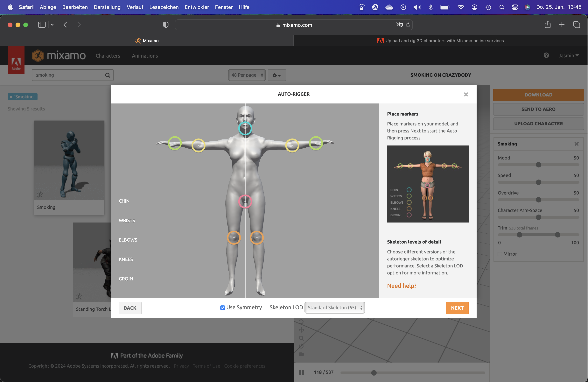588x382 pixels.
Task: Click the Mixamo logo
Action: tap(59, 56)
